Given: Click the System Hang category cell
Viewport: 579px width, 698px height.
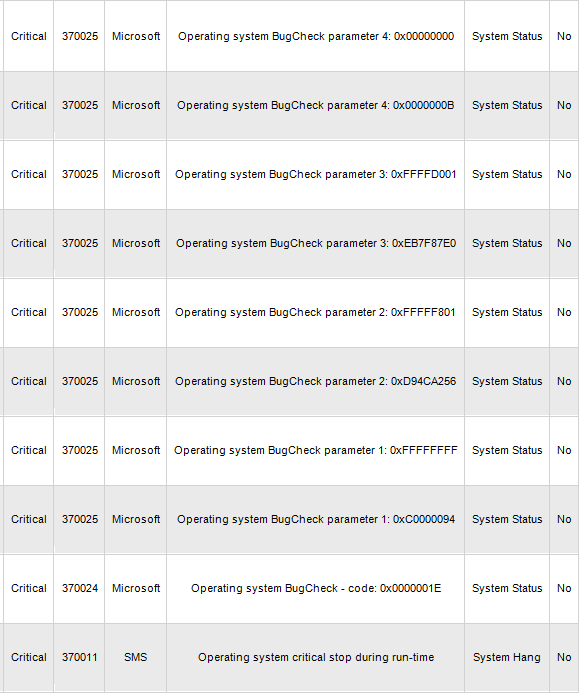Looking at the screenshot, I should point(507,657).
